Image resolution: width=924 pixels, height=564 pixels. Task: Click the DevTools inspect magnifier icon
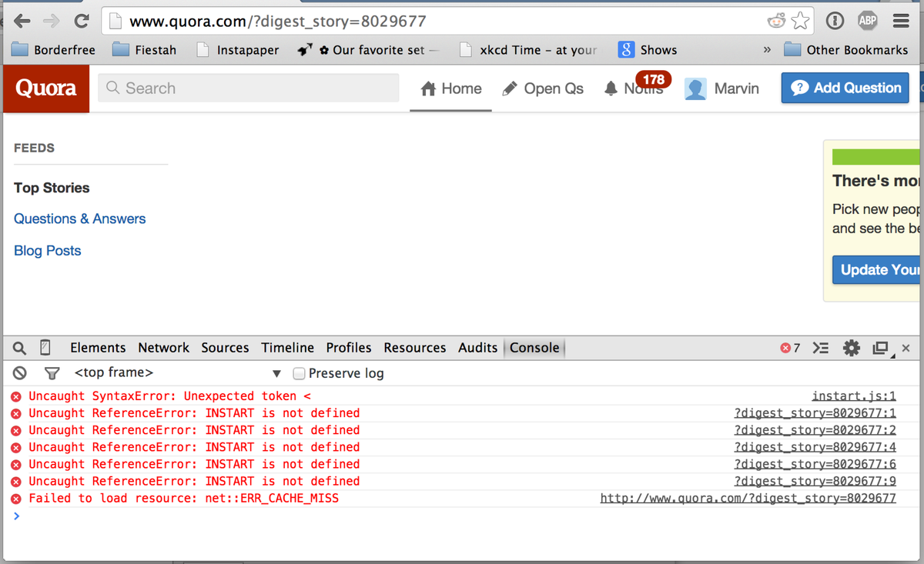pos(20,348)
